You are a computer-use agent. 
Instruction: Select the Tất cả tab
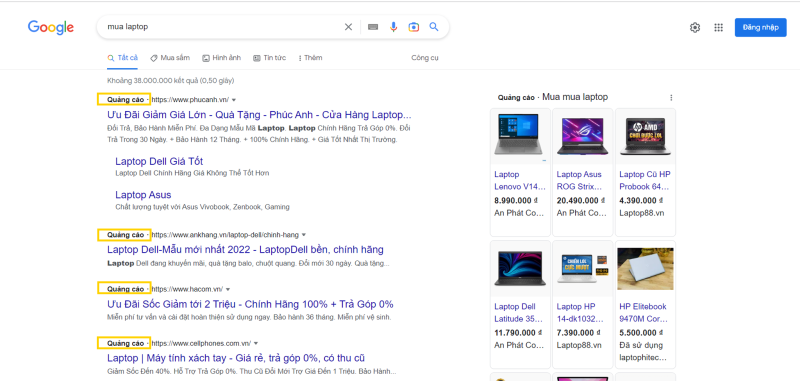(122, 58)
